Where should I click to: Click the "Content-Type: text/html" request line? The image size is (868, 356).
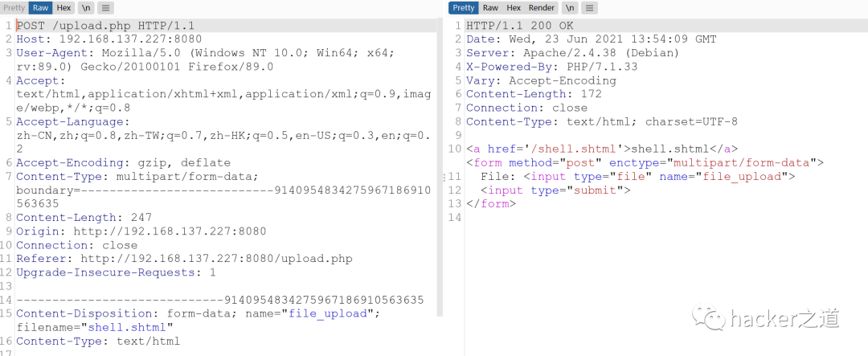98,341
